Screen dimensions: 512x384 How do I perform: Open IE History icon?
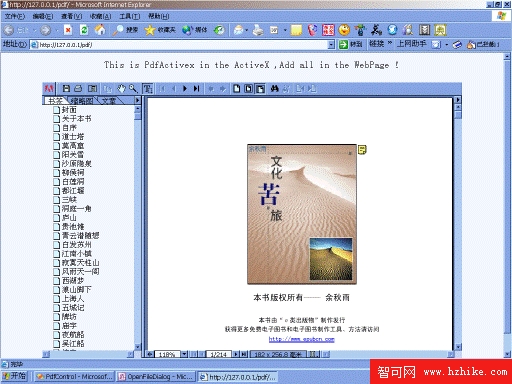[x=219, y=30]
